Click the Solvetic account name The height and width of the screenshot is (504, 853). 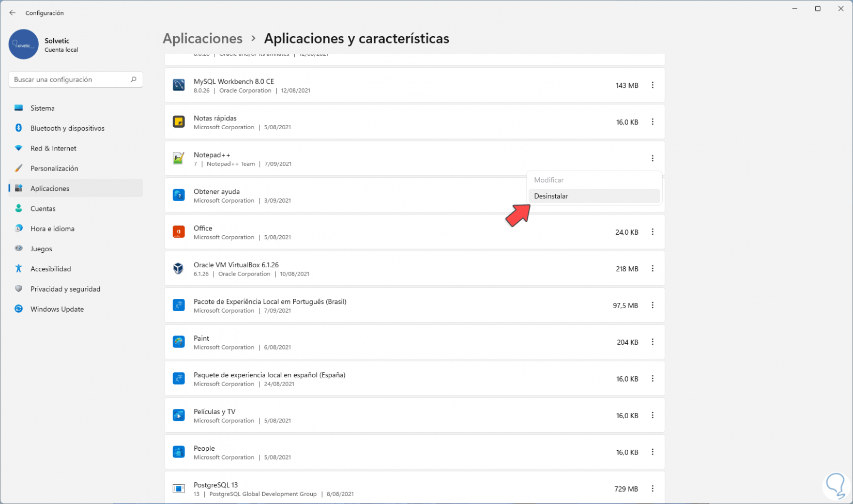point(57,41)
